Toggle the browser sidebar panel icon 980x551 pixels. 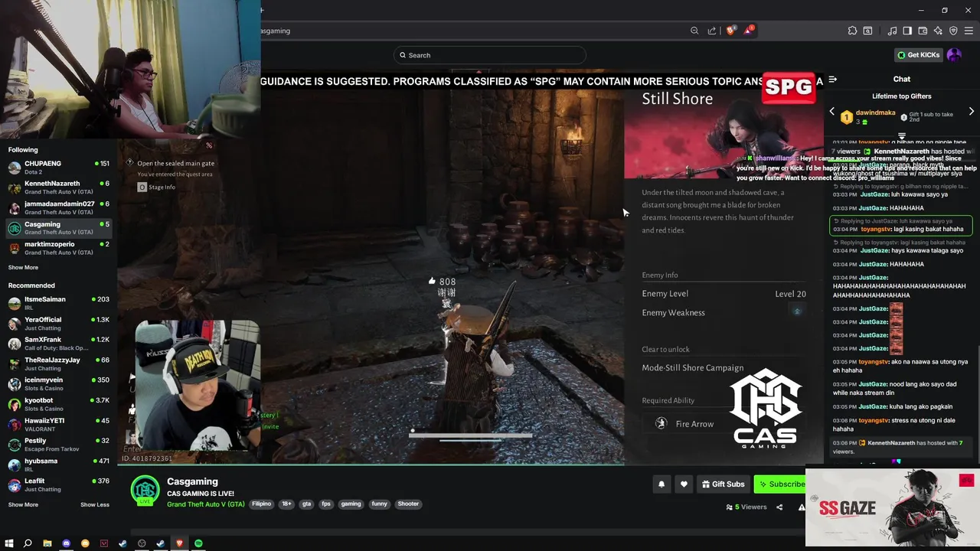[907, 31]
